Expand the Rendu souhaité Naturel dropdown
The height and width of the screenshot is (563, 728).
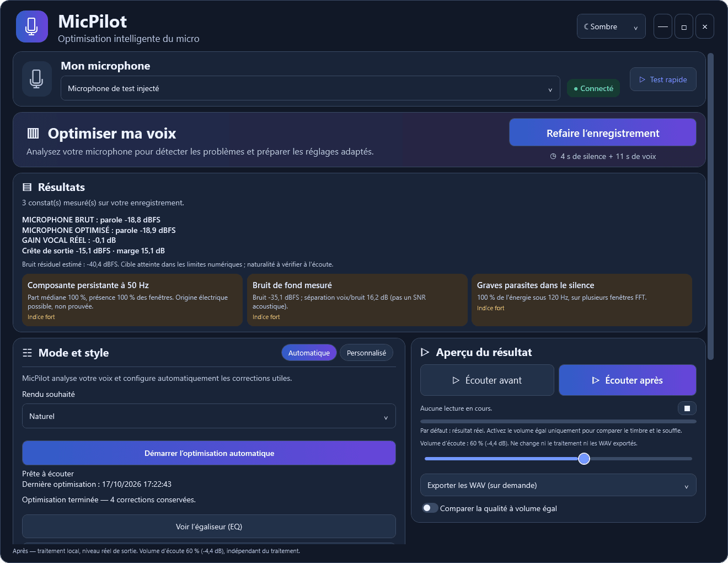pyautogui.click(x=209, y=416)
